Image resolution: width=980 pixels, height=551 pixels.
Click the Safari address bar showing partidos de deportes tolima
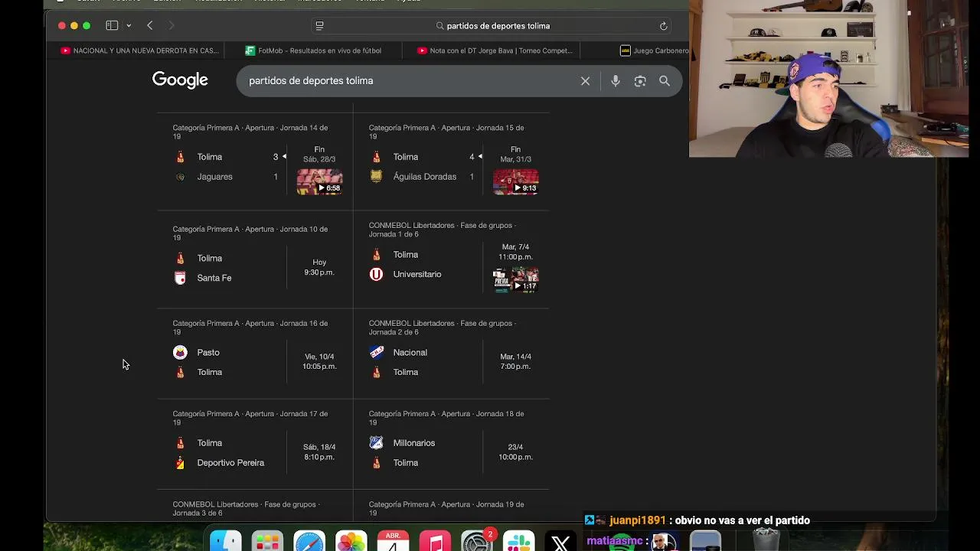[x=492, y=26]
